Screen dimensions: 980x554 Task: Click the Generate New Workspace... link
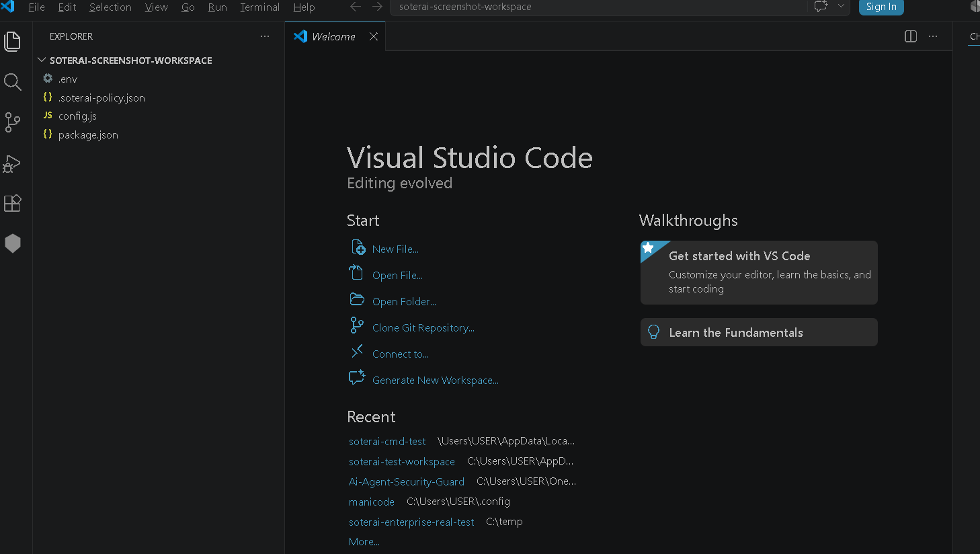[436, 381]
